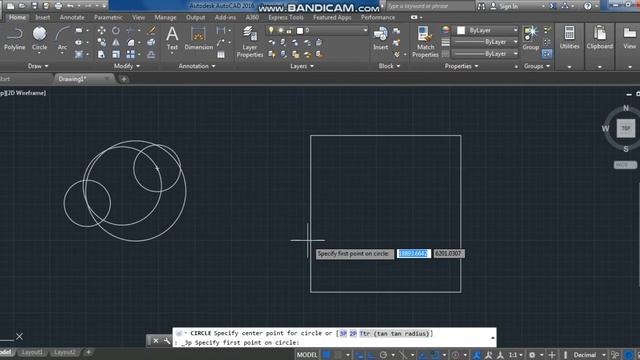Click the Mirror tool in Modify panel
The width and height of the screenshot is (640, 360).
pyautogui.click(x=116, y=42)
